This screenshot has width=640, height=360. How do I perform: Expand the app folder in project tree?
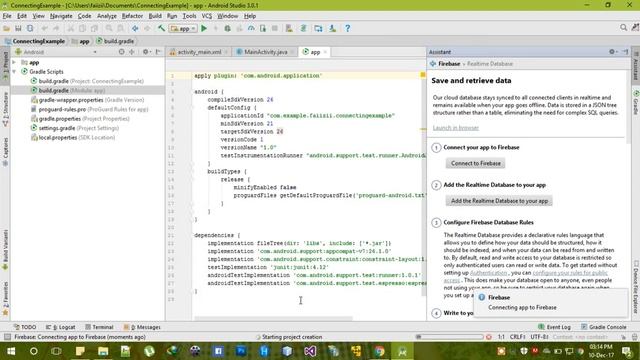[x=14, y=62]
